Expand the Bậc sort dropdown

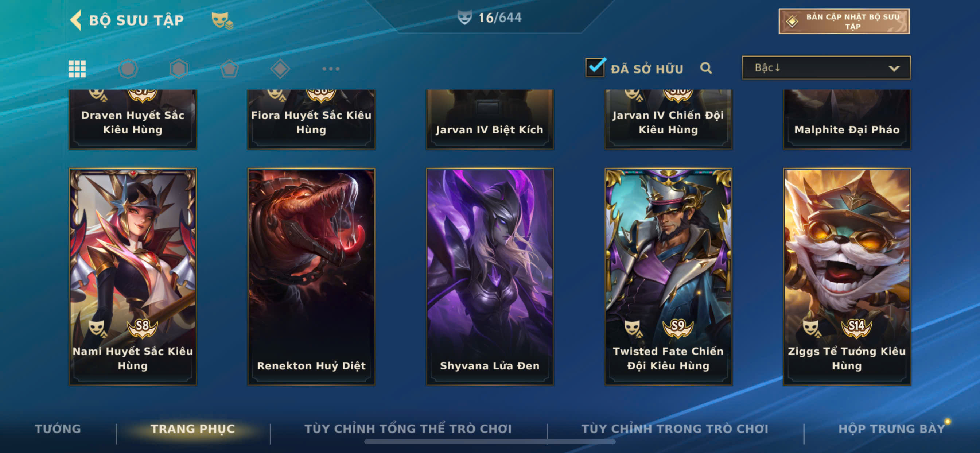826,68
